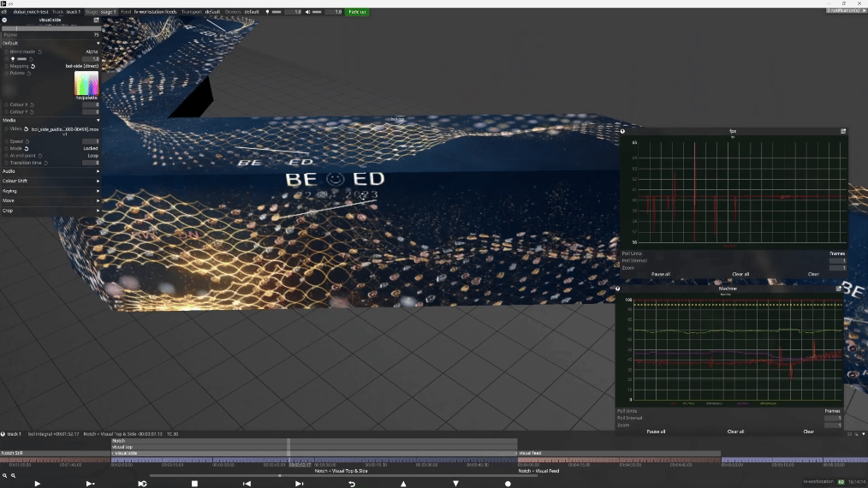Click Pause all in fps panel
The image size is (868, 488).
tap(660, 274)
